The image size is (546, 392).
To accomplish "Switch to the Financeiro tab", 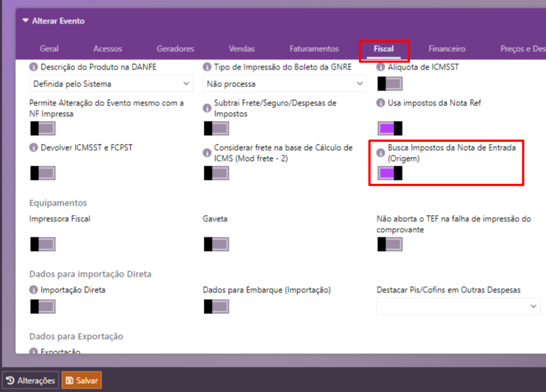I will pyautogui.click(x=447, y=49).
